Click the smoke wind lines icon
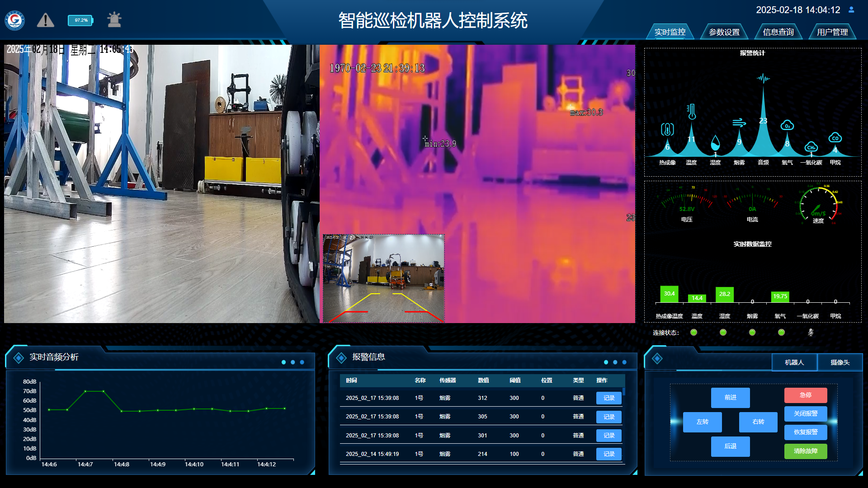The height and width of the screenshot is (488, 868). tap(739, 123)
